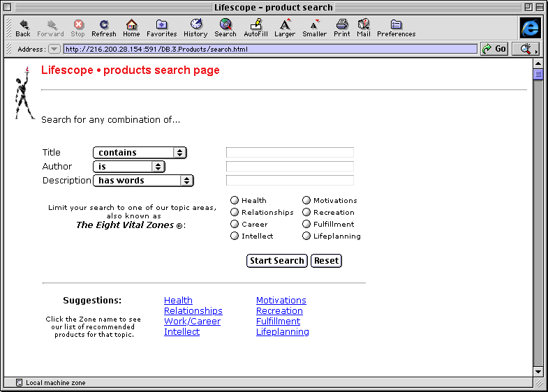Select the Intellect radio button
The height and width of the screenshot is (392, 548).
235,236
